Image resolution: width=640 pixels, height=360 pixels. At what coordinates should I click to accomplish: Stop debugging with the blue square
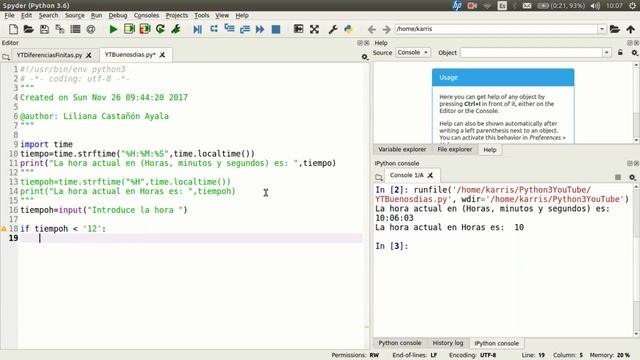pyautogui.click(x=276, y=29)
